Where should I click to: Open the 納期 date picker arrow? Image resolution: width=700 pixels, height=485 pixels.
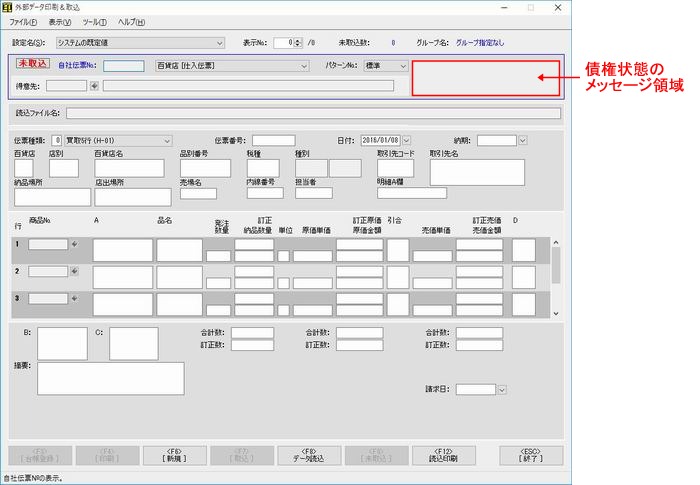(522, 140)
